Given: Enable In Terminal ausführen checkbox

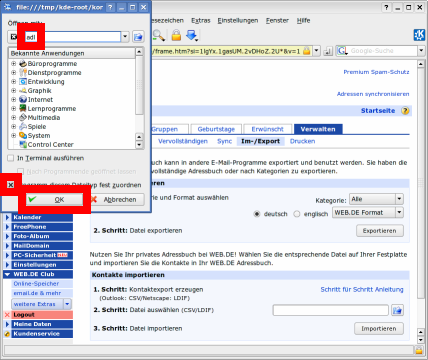Looking at the screenshot, I should (x=11, y=158).
